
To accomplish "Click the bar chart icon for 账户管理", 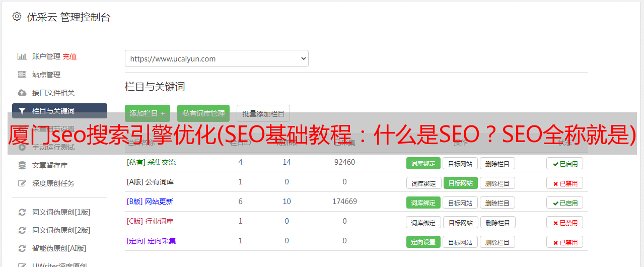I will tap(22, 56).
